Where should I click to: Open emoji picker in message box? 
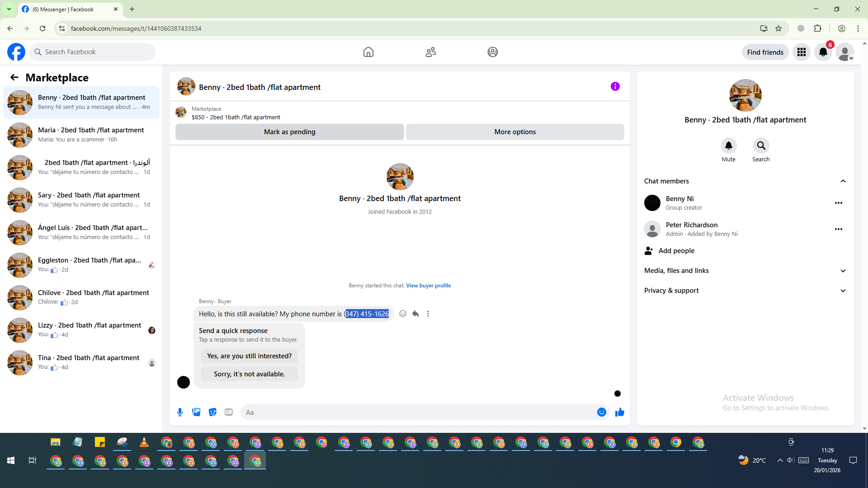602,412
